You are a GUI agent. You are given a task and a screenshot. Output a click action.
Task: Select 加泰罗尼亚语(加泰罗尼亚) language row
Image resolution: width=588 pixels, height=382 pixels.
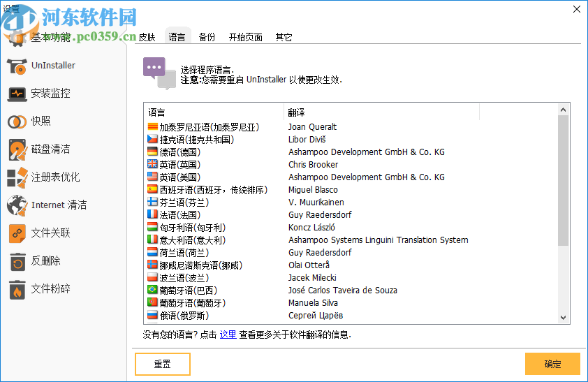point(351,126)
